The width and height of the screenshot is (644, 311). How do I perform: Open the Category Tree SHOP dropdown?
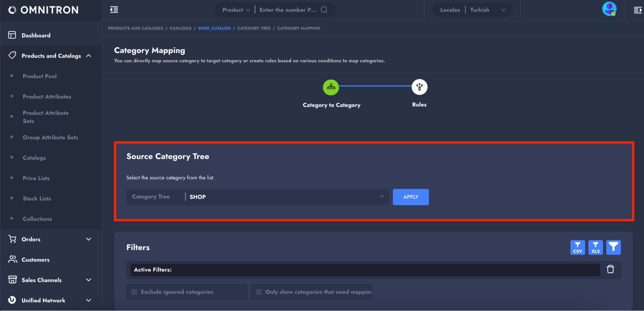point(286,197)
